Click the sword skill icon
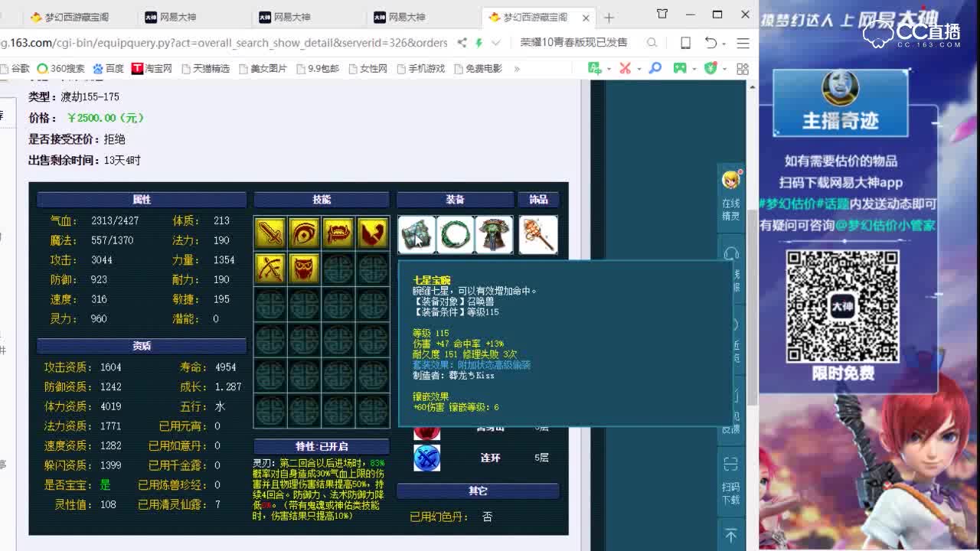 270,233
